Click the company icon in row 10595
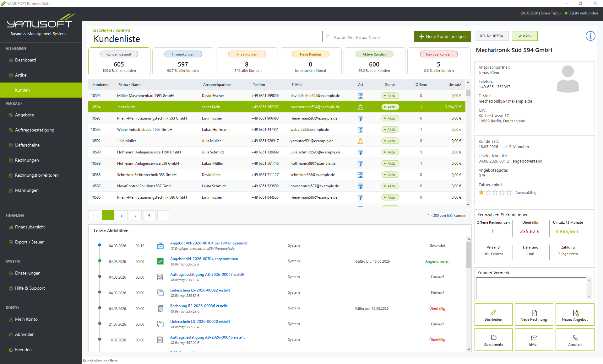 click(x=360, y=96)
